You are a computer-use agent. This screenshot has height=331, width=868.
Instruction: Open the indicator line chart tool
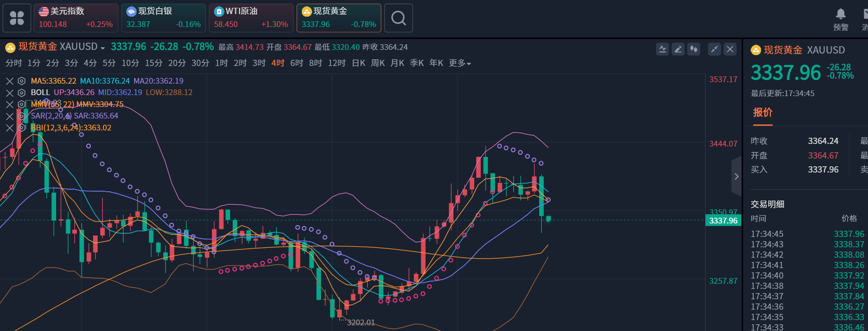coord(662,49)
